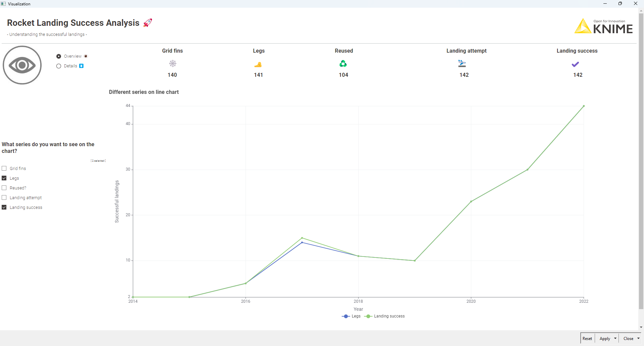Click the Landing attempt airplane icon
Screen dimensions: 644x346
coord(462,63)
